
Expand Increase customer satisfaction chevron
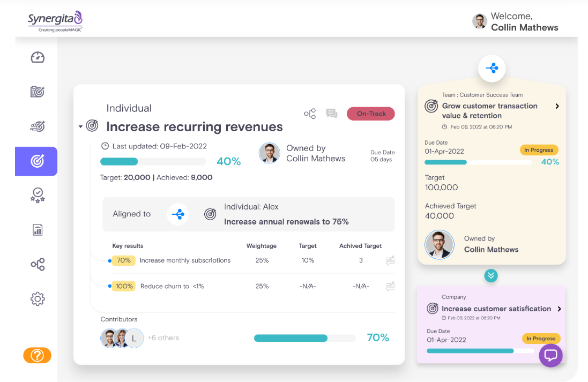point(559,309)
